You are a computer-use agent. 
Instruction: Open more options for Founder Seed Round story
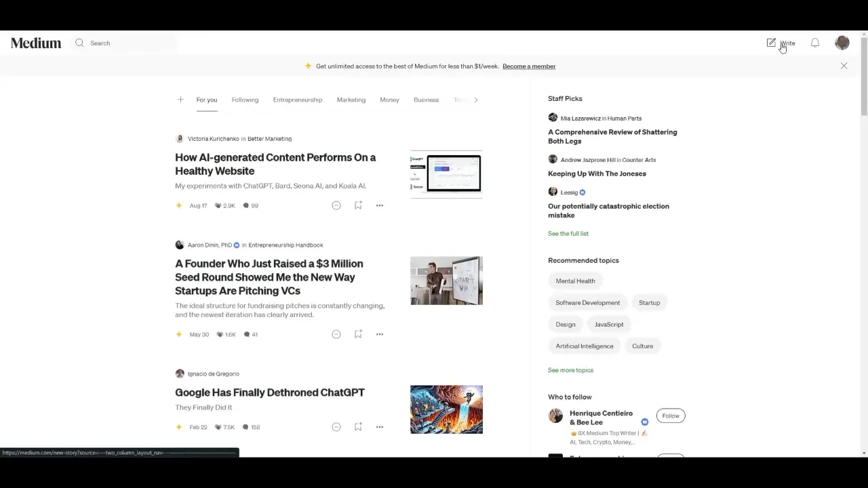tap(380, 334)
